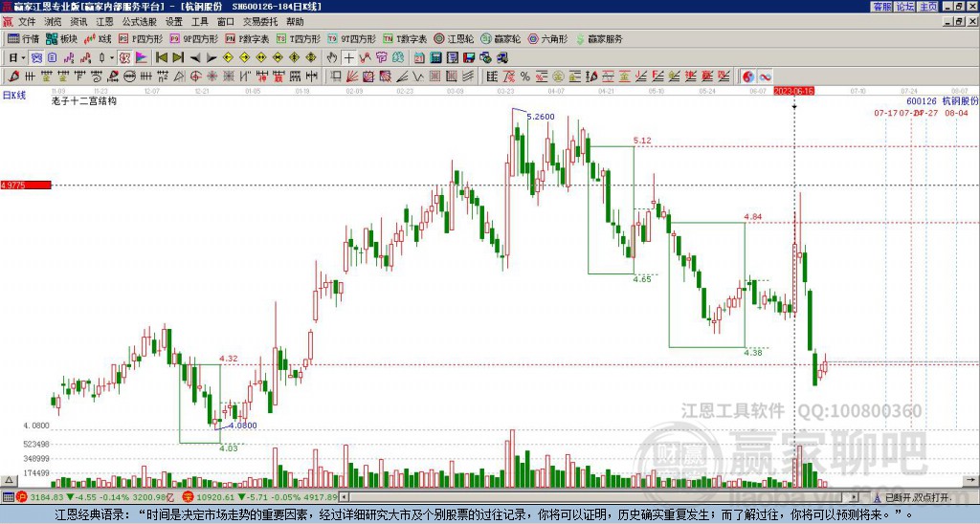
Task: Click the calendar date icon in toolbar
Action: tap(419, 58)
